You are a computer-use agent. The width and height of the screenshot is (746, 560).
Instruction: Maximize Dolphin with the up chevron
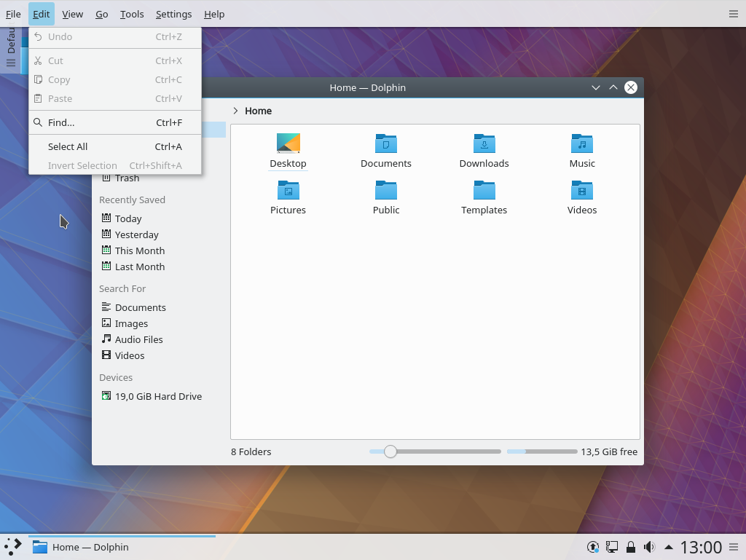click(x=613, y=87)
